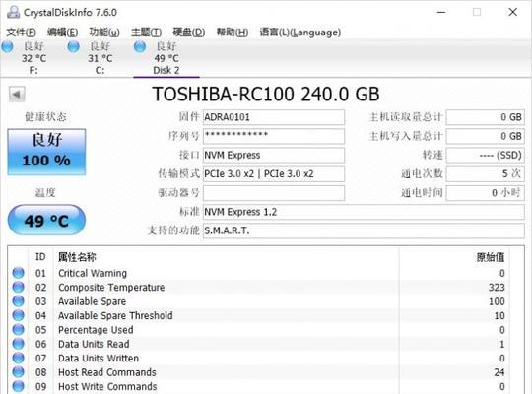Viewport: 532px width, 394px height.
Task: Click raw value 323 of Composite Temperature
Action: pos(497,288)
